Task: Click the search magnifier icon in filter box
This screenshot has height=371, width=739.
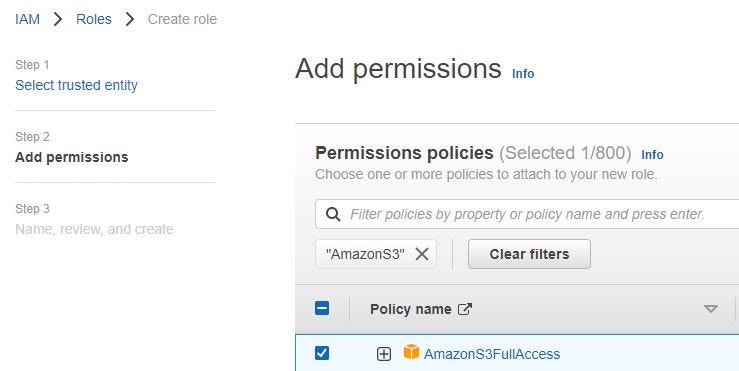Action: 333,214
